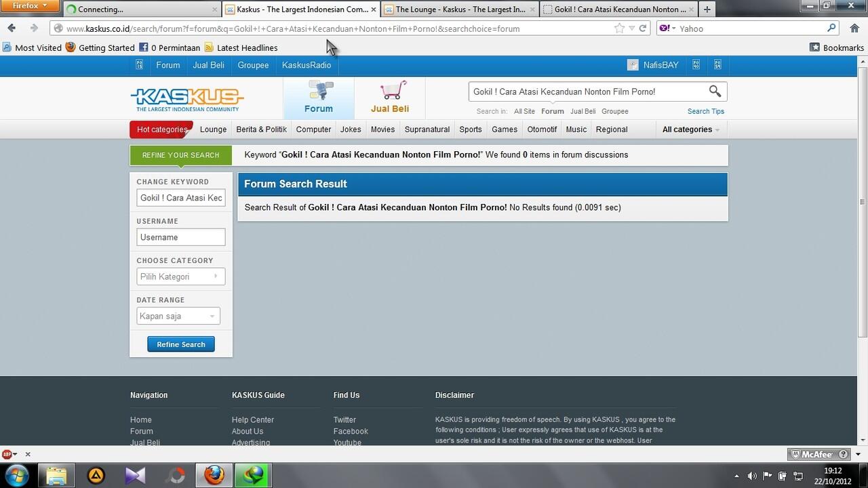
Task: Open the Lounge category
Action: click(x=213, y=129)
